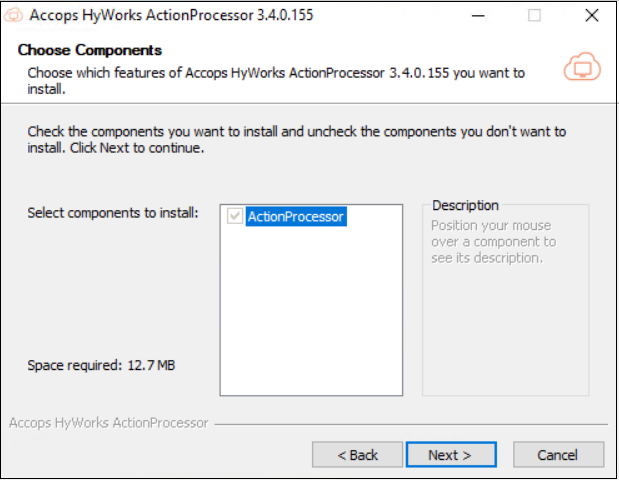
Task: Click the footer 'Accops HyWorks ActionProcessor' branding text
Action: pyautogui.click(x=108, y=423)
